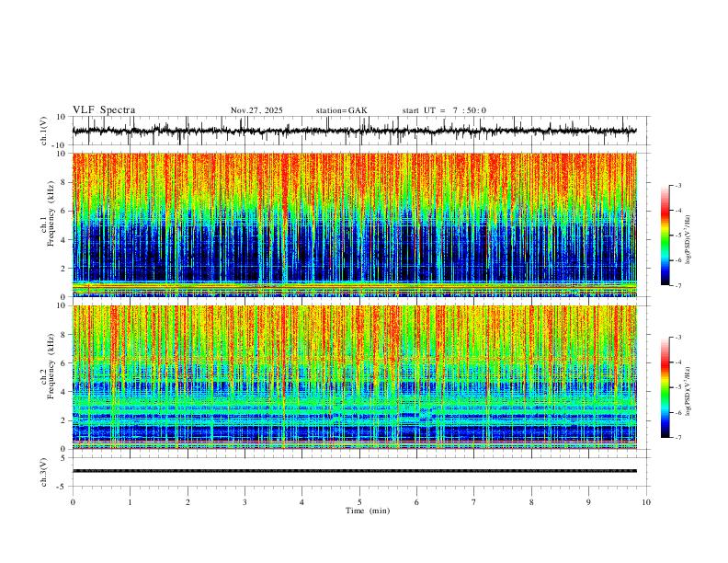Click the "ch.1(V)" waveform axis label
This screenshot has height=563, width=728.
(44, 131)
